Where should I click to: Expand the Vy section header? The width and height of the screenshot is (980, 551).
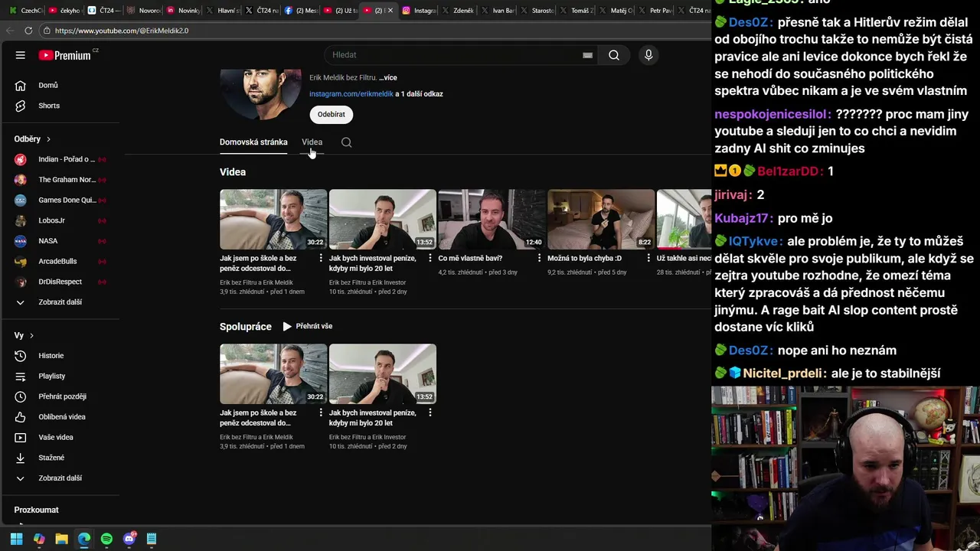pos(24,335)
